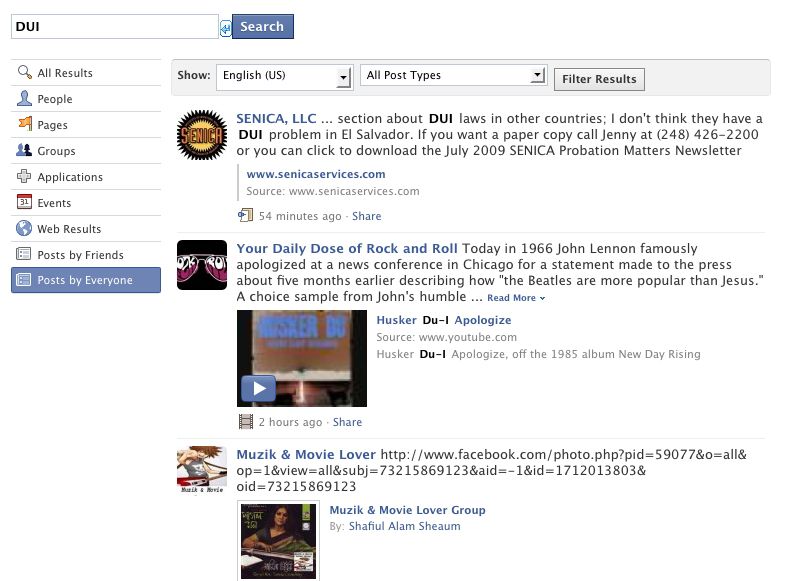Open the All Post Types dropdown
The image size is (785, 581).
(x=453, y=75)
